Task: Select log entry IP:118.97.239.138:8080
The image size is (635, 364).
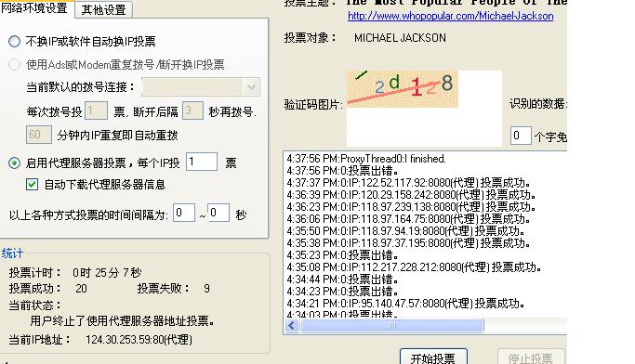Action: (412, 207)
